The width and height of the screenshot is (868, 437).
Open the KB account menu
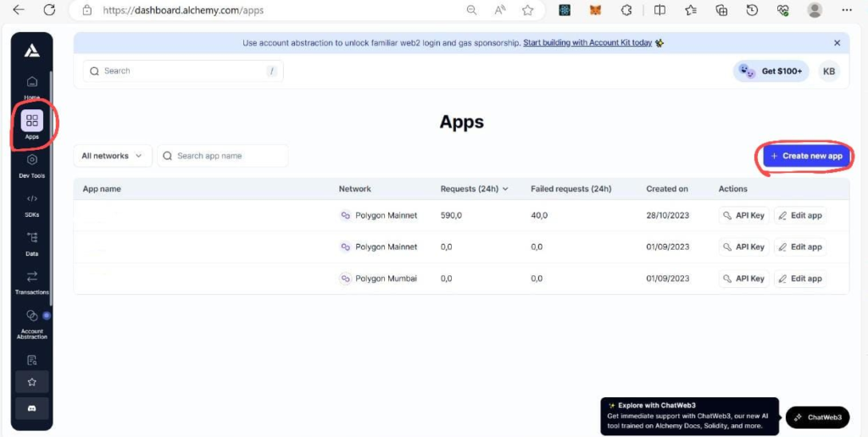tap(829, 71)
